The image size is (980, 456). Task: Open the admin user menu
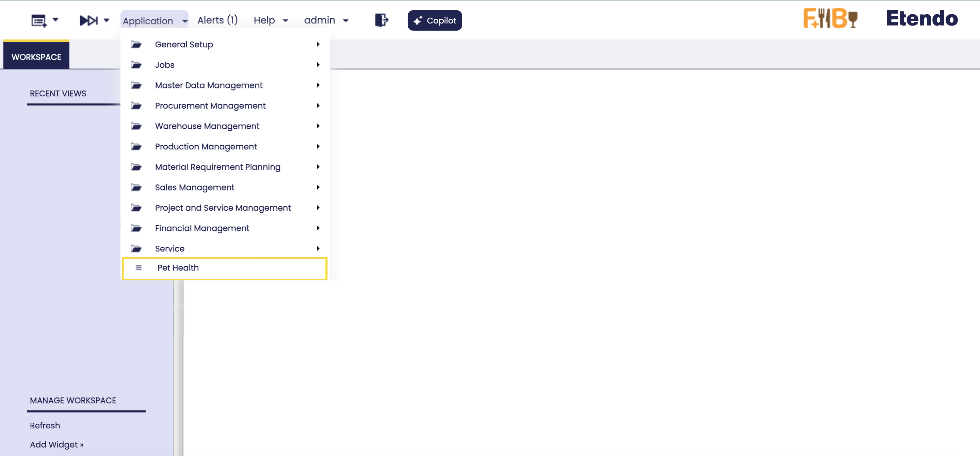326,20
